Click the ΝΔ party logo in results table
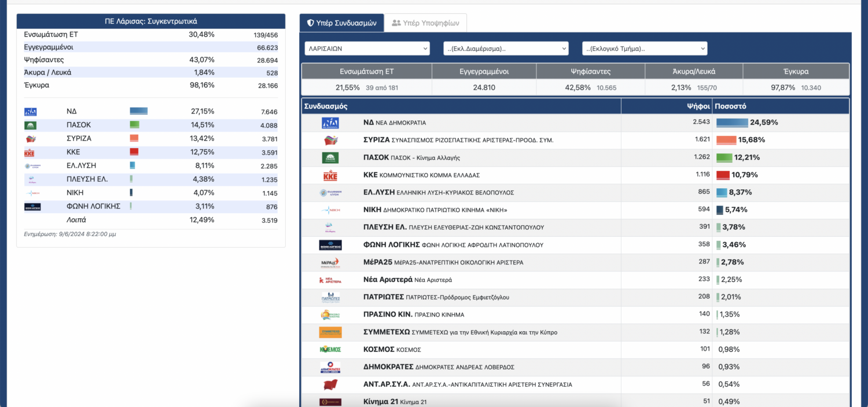Viewport: 868px width, 407px height. [330, 123]
